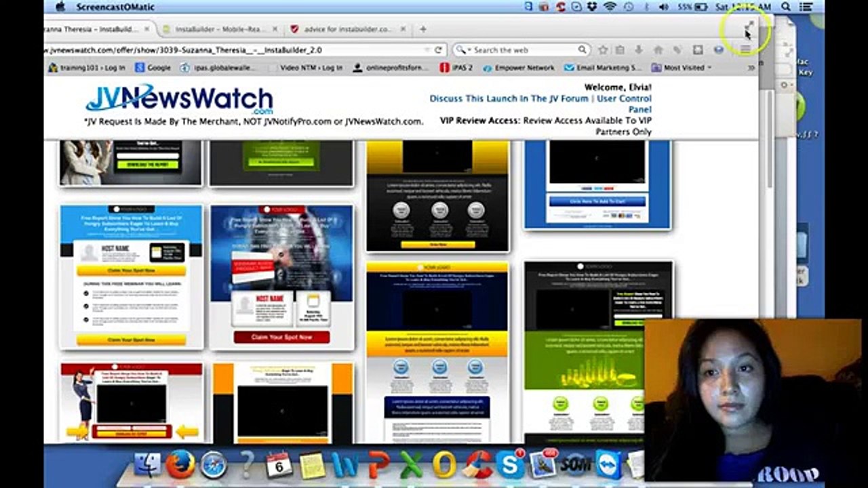Screen dimensions: 868x488
Task: Launch Outlook from the dock
Action: click(x=444, y=466)
